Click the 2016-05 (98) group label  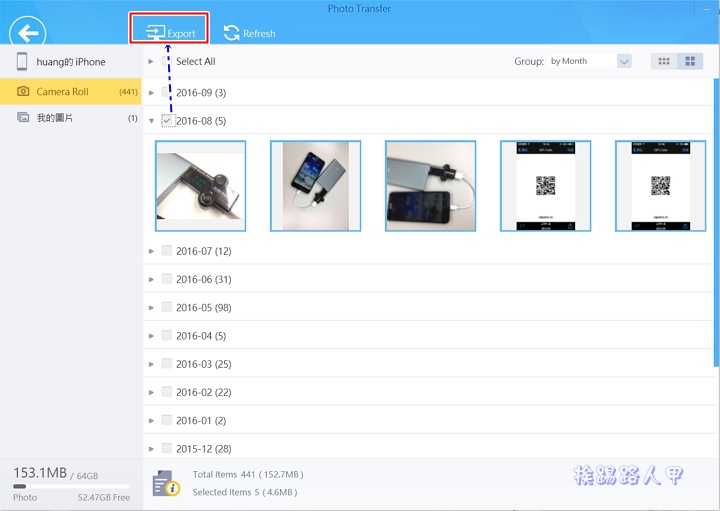(203, 308)
